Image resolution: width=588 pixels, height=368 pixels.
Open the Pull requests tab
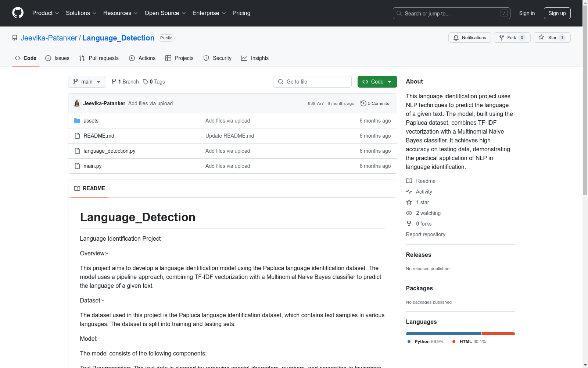(99, 58)
